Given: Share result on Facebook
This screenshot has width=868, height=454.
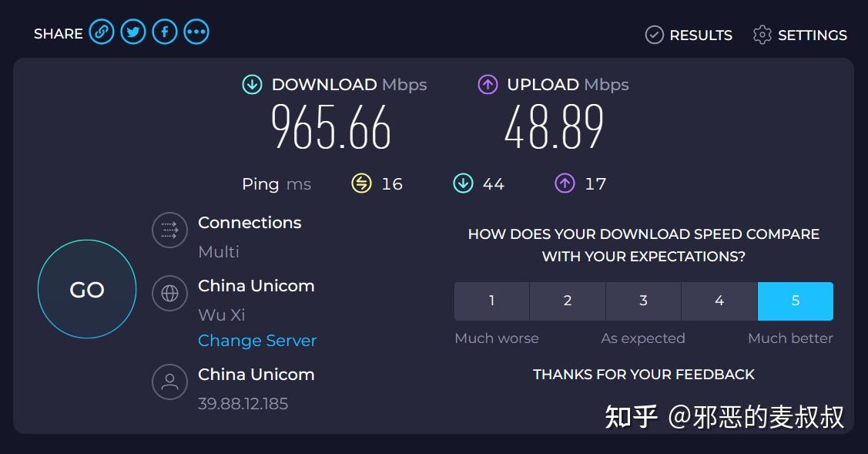Looking at the screenshot, I should pos(164,32).
